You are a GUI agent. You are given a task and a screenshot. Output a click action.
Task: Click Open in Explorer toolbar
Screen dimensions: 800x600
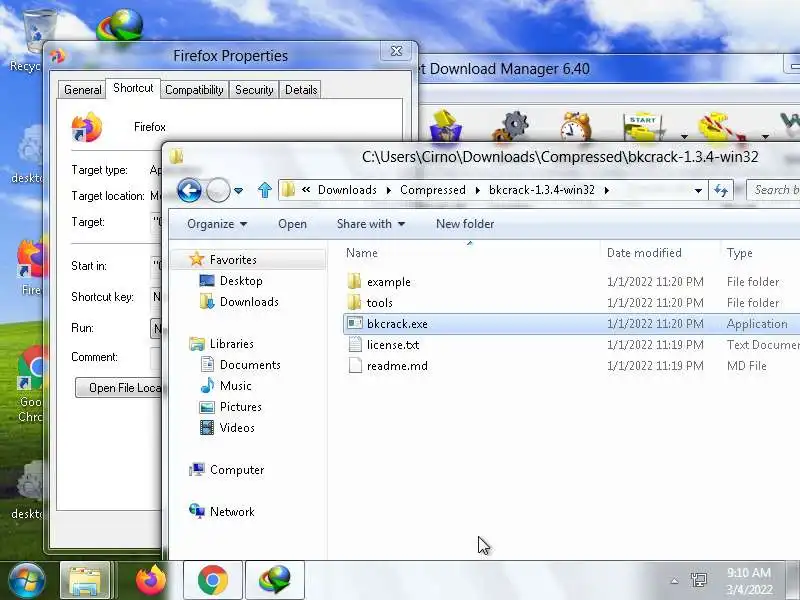tap(292, 224)
